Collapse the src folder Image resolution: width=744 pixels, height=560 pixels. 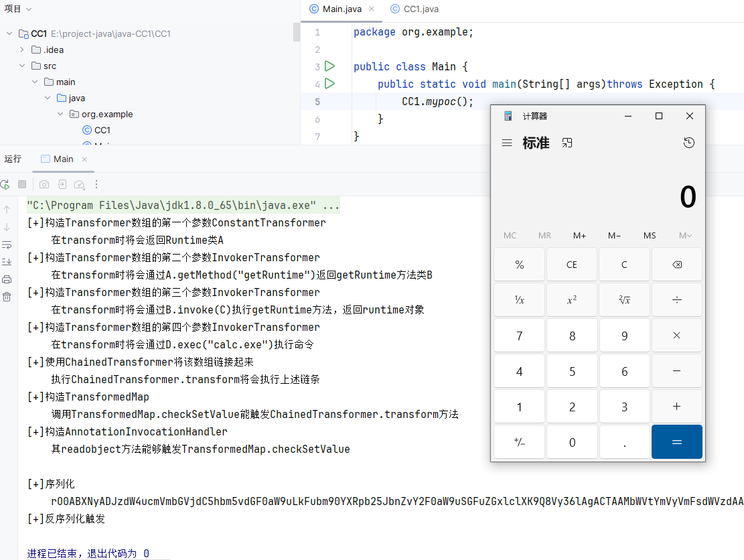coord(22,66)
